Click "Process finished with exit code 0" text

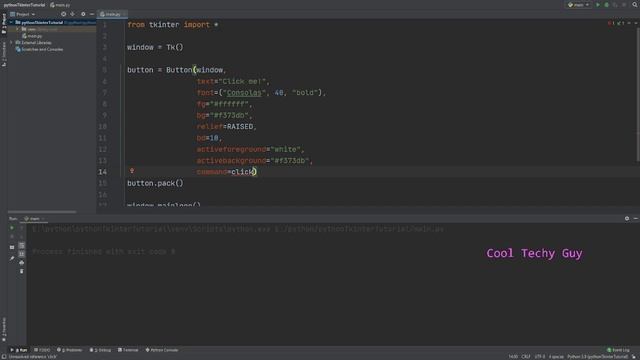click(104, 251)
